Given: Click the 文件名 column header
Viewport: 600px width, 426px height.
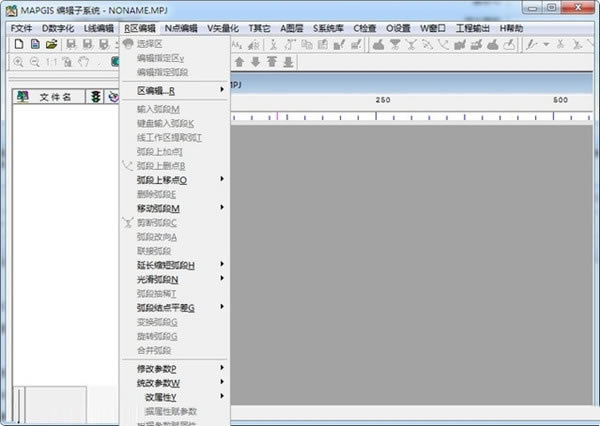Looking at the screenshot, I should pyautogui.click(x=55, y=97).
